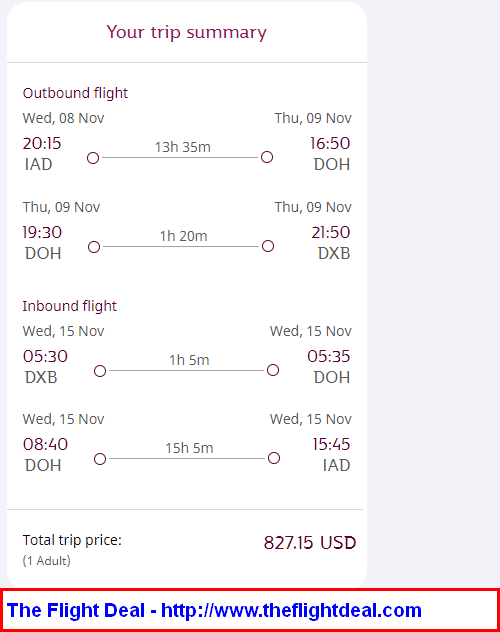
Task: Click the Total trip price label
Action: click(72, 540)
